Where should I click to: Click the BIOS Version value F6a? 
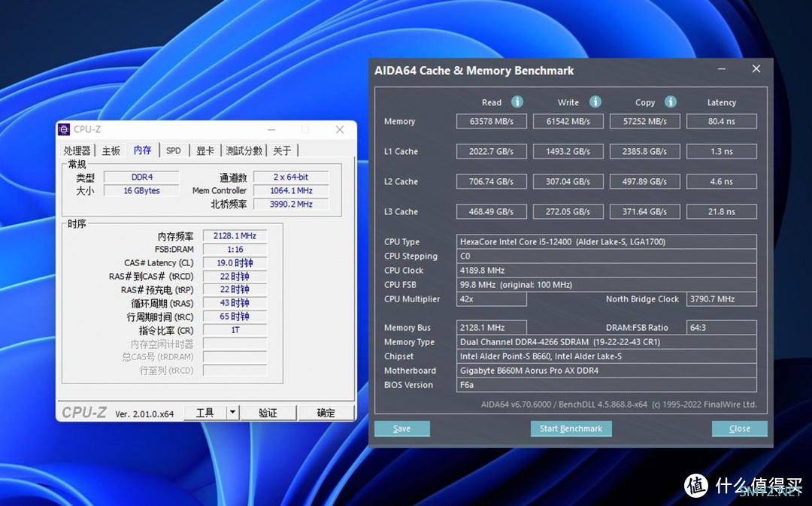tap(607, 385)
